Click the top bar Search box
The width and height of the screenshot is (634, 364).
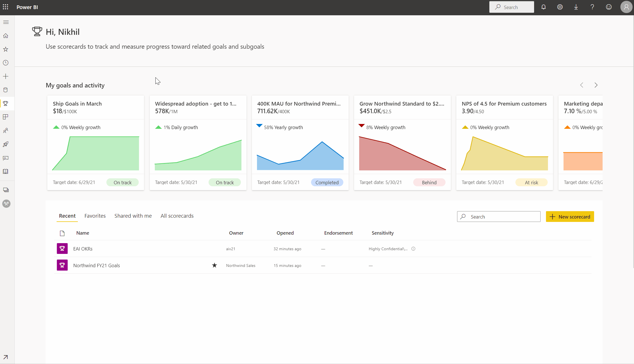click(512, 7)
